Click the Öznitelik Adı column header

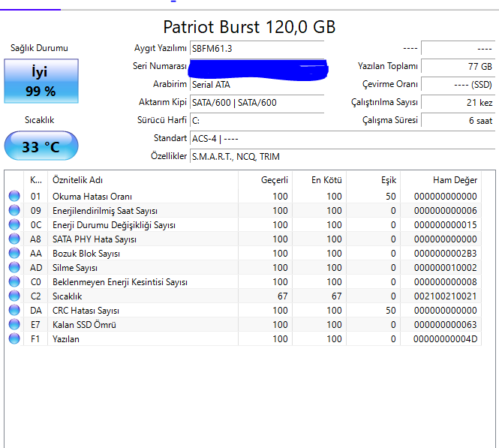143,180
